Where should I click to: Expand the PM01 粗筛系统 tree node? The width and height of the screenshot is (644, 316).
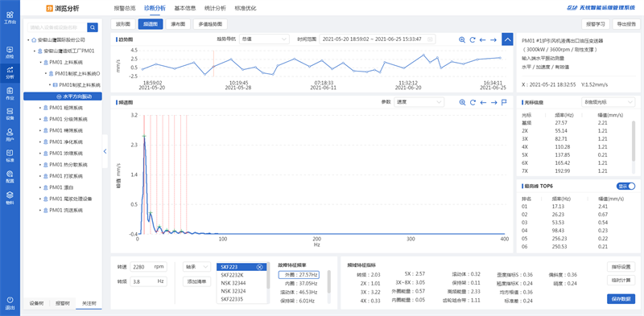[40, 108]
